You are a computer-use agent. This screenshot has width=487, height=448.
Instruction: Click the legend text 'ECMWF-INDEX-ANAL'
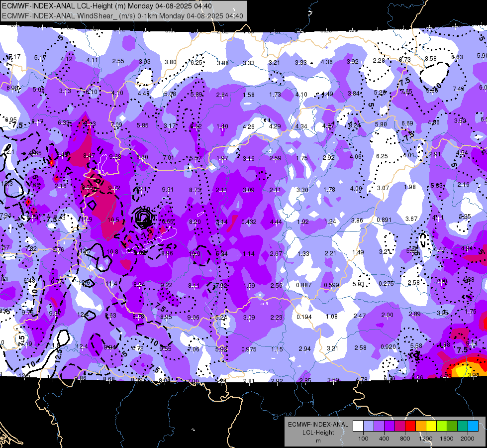coord(318,425)
